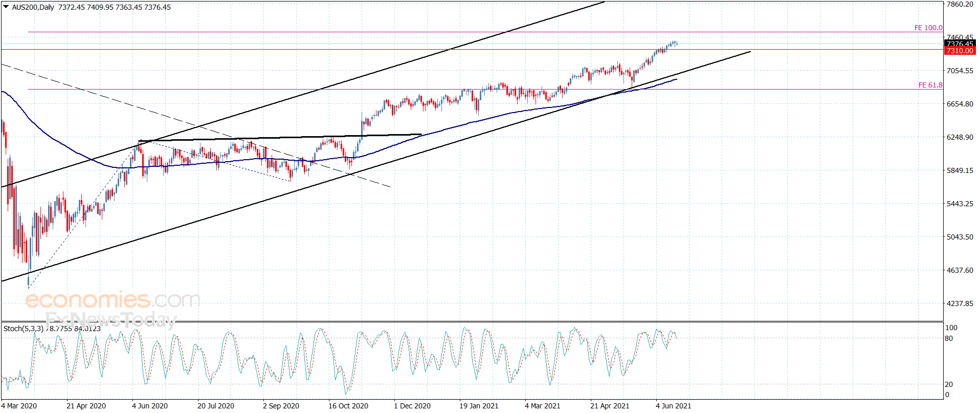Click the triangle arrow beside AUS200,Daily
The width and height of the screenshot is (980, 413).
click(6, 7)
